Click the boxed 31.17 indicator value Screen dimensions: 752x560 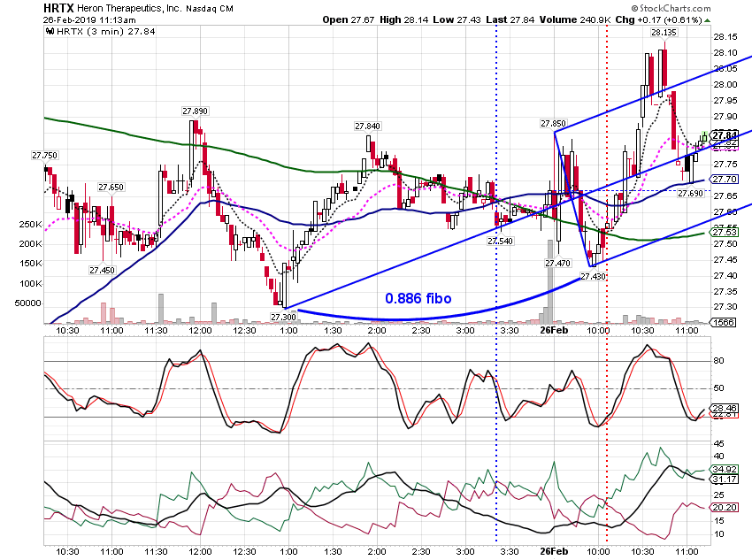(725, 479)
